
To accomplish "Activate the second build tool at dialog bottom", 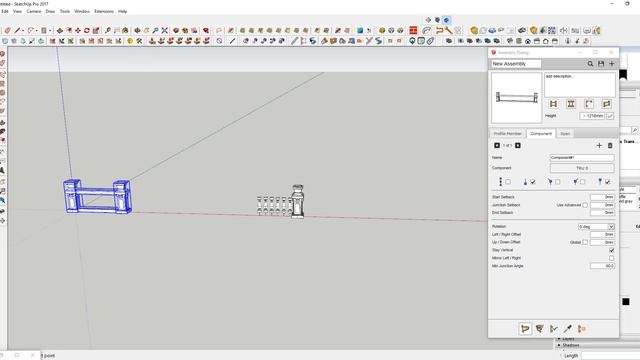I will point(540,329).
